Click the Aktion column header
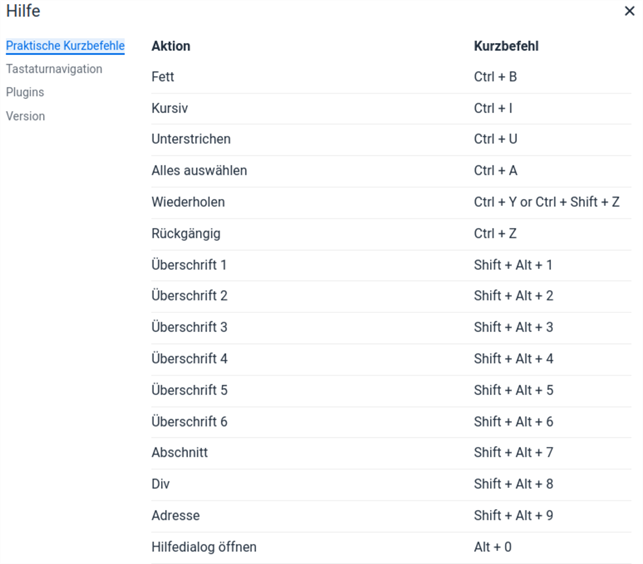This screenshot has height=564, width=643. tap(171, 46)
